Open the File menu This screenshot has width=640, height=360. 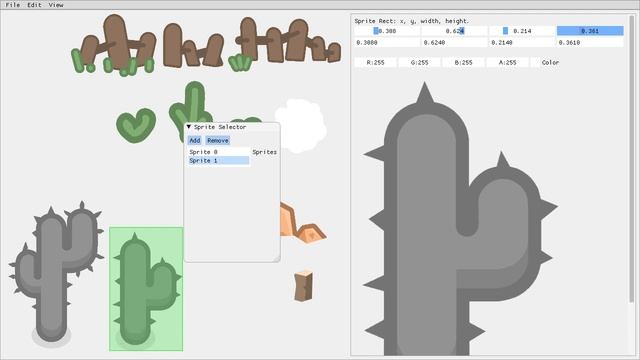pos(13,5)
